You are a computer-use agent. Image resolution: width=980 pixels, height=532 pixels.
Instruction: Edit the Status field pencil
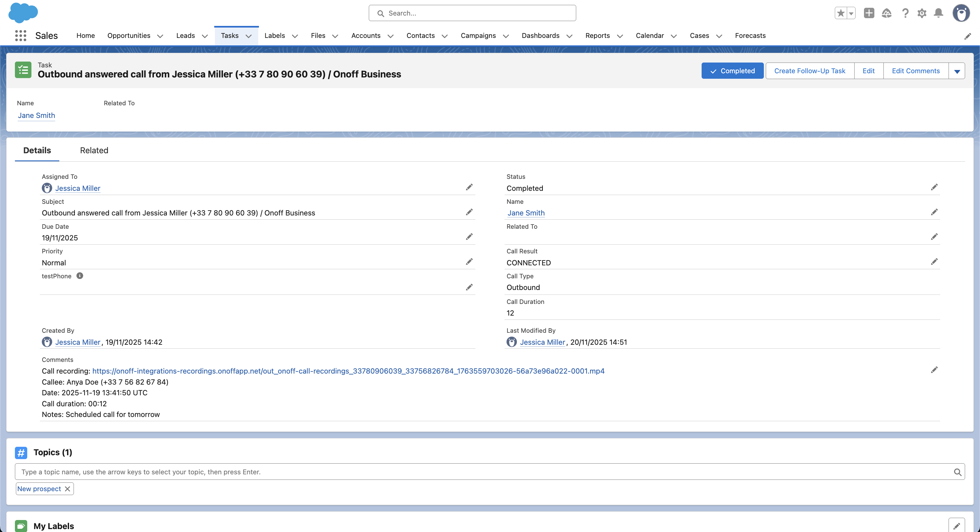point(934,187)
